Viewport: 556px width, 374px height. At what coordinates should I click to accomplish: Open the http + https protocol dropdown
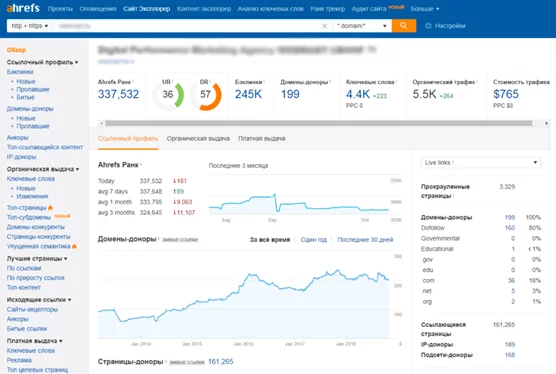point(29,26)
